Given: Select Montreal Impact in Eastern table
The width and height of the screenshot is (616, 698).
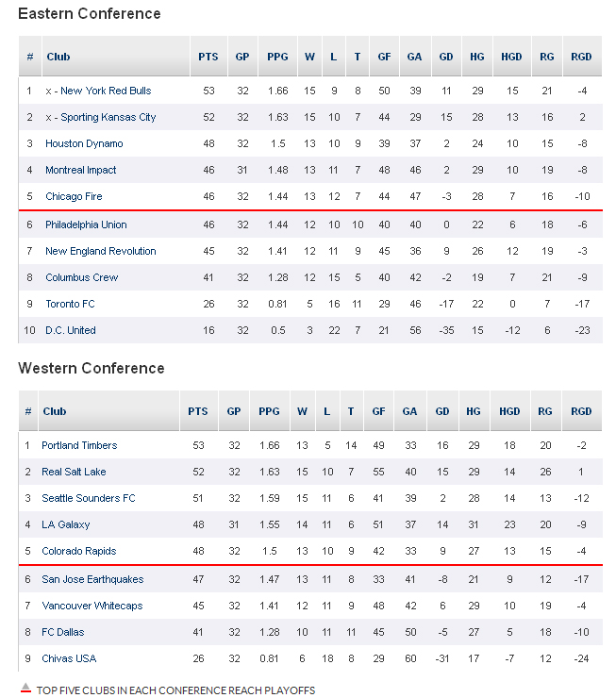Looking at the screenshot, I should pos(81,170).
